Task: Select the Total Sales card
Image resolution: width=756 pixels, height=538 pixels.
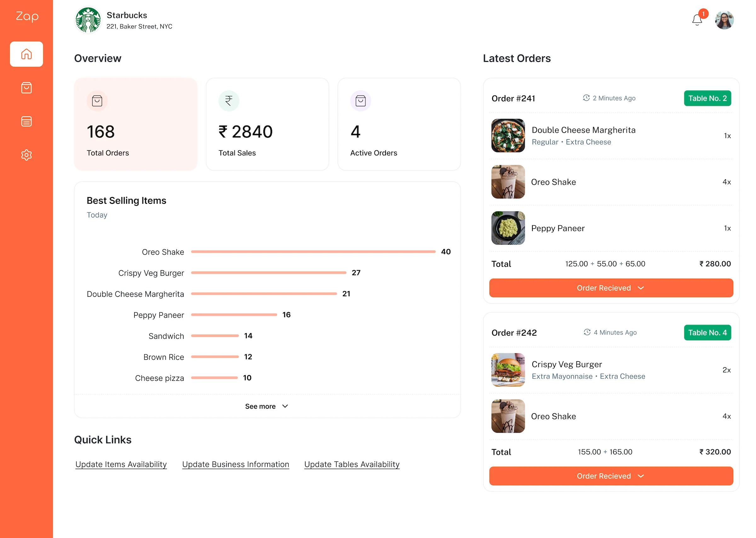Action: point(267,124)
